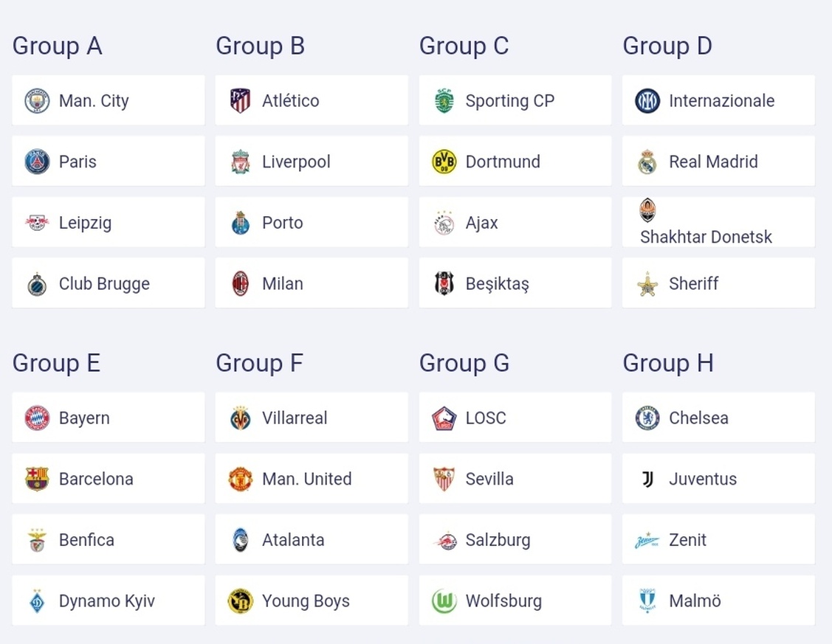Click the Real Madrid crest
Screen dimensions: 832x644
(x=647, y=162)
